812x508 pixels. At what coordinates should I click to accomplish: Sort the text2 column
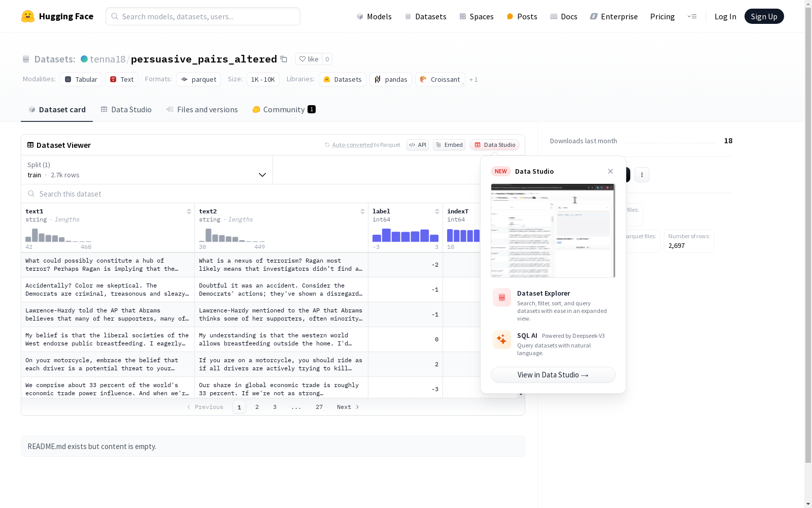coord(362,211)
